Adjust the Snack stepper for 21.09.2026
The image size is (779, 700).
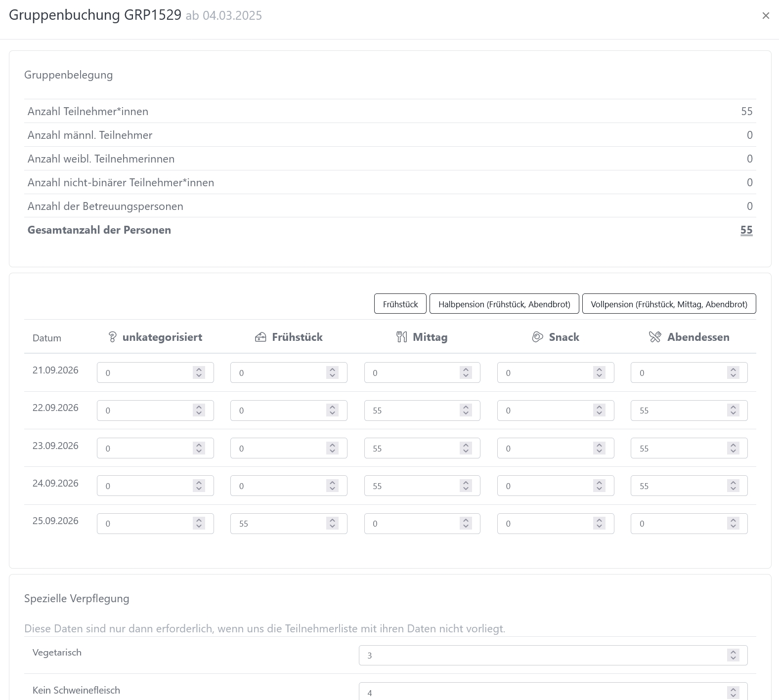(599, 373)
